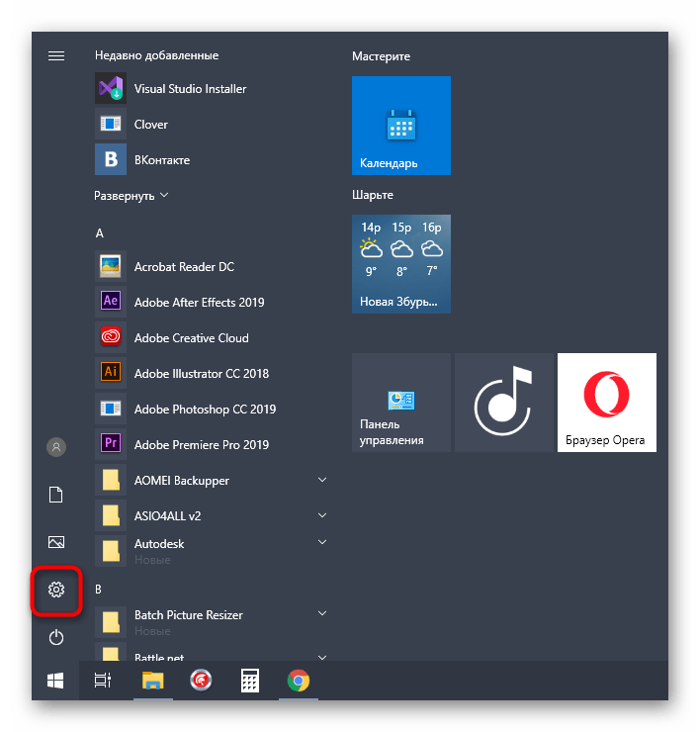This screenshot has width=700, height=732.
Task: Open Calculator from the taskbar
Action: tap(250, 681)
